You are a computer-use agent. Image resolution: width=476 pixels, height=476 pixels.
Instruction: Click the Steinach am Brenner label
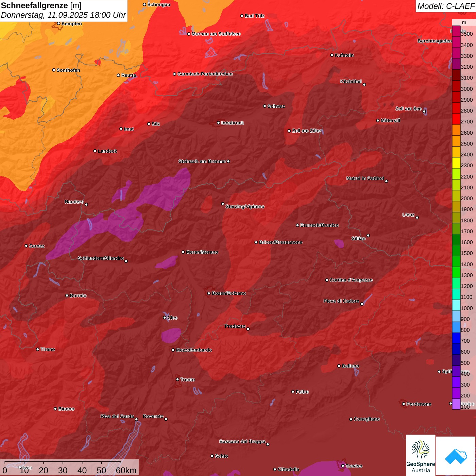click(x=202, y=161)
